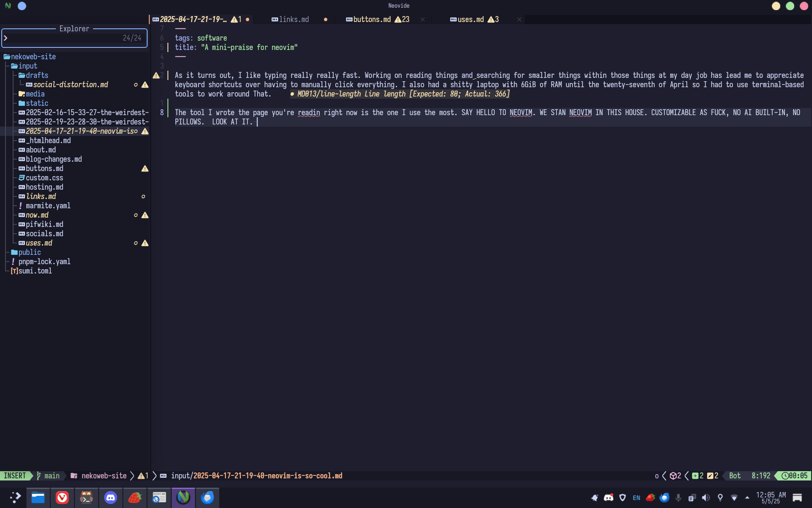Click the misspelled word 'readin'
Image resolution: width=812 pixels, height=508 pixels.
click(309, 113)
